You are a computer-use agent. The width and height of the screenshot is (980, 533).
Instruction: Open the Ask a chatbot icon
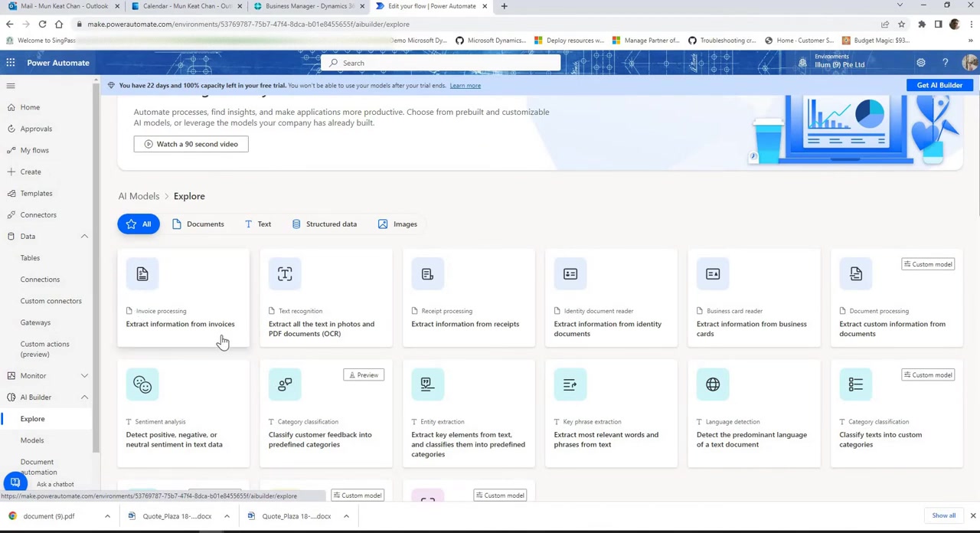tap(15, 483)
